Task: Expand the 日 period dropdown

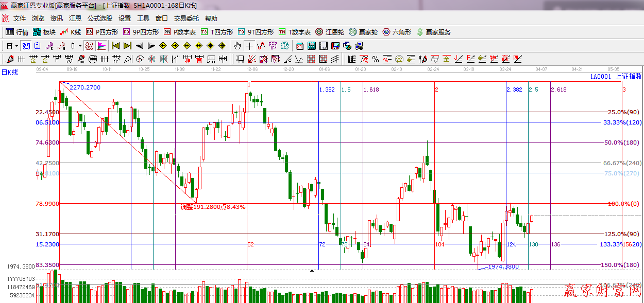Action: click(x=12, y=46)
